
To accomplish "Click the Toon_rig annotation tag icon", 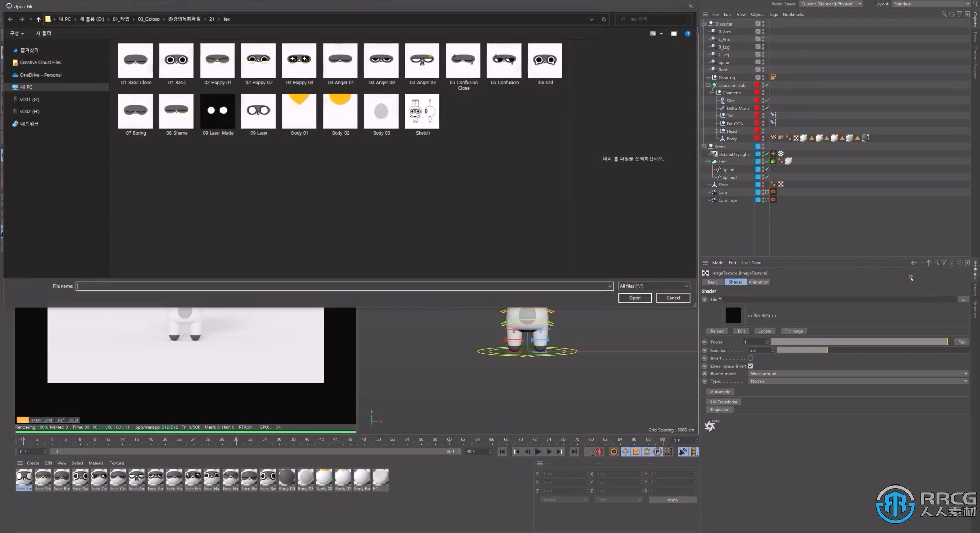I will tap(773, 77).
